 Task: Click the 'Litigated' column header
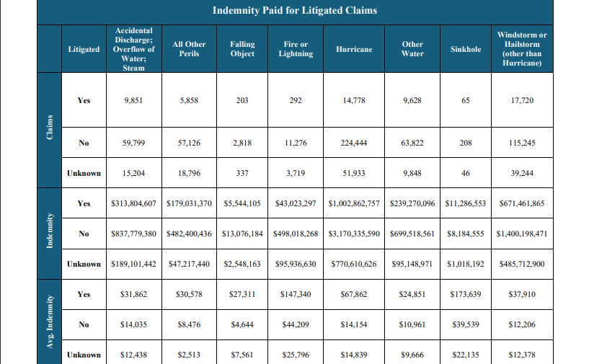(84, 49)
